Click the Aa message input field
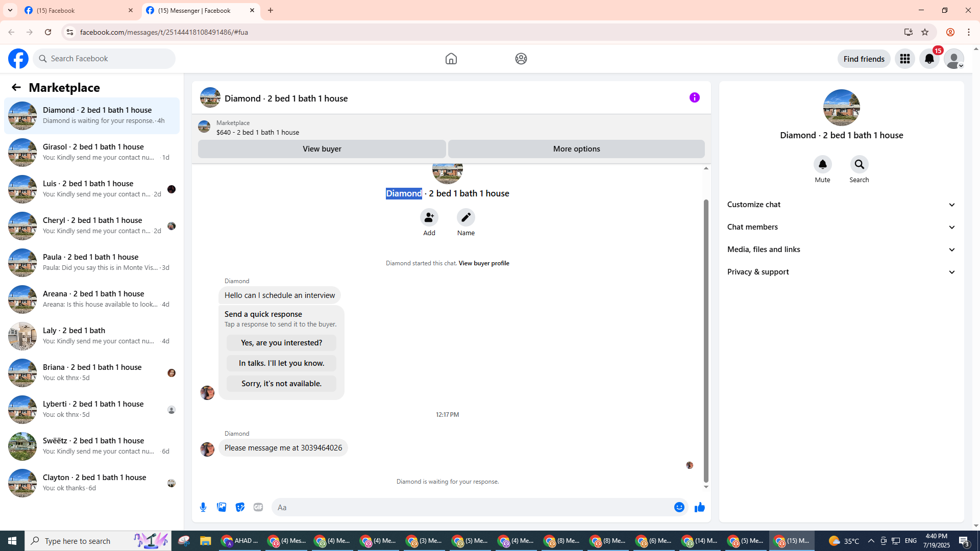The image size is (980, 551). pyautogui.click(x=470, y=507)
